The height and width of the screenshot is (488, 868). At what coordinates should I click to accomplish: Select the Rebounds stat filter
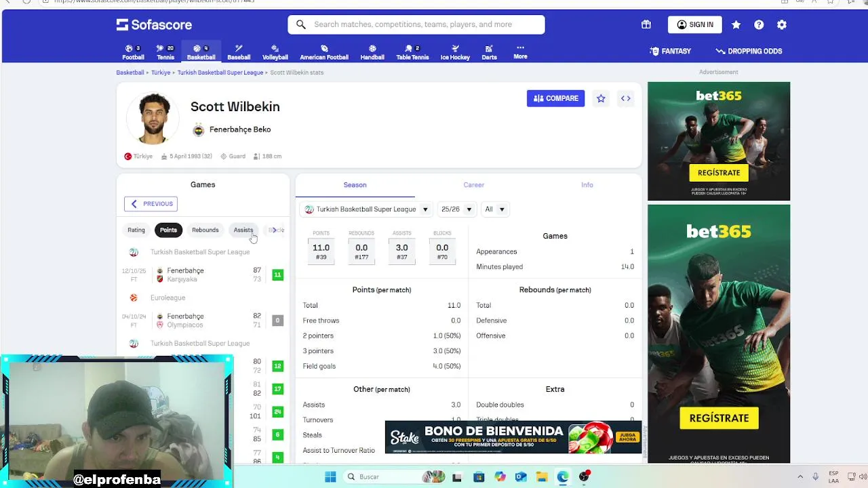coord(205,230)
